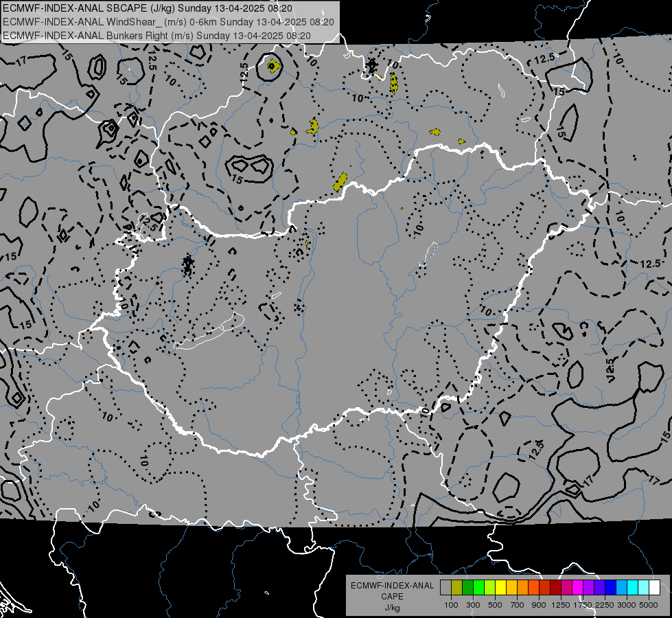Click the CAPE label in the legend
This screenshot has width=672, height=618.
tap(392, 597)
